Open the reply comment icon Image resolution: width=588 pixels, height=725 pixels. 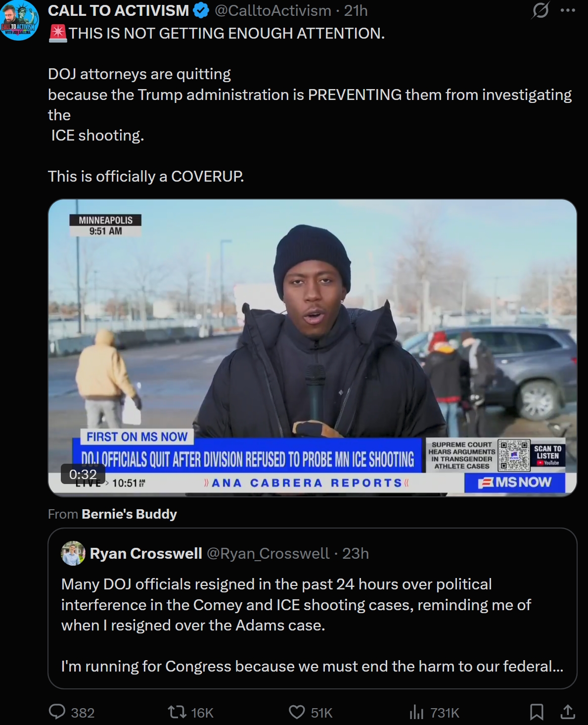click(57, 712)
